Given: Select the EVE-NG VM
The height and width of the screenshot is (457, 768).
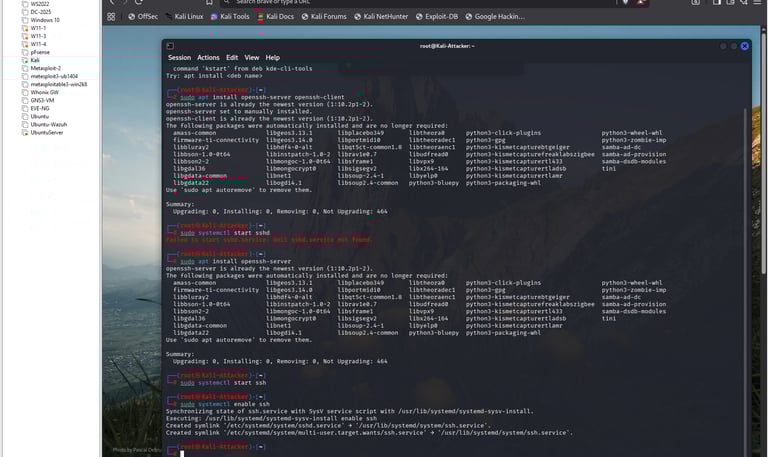Looking at the screenshot, I should point(40,109).
